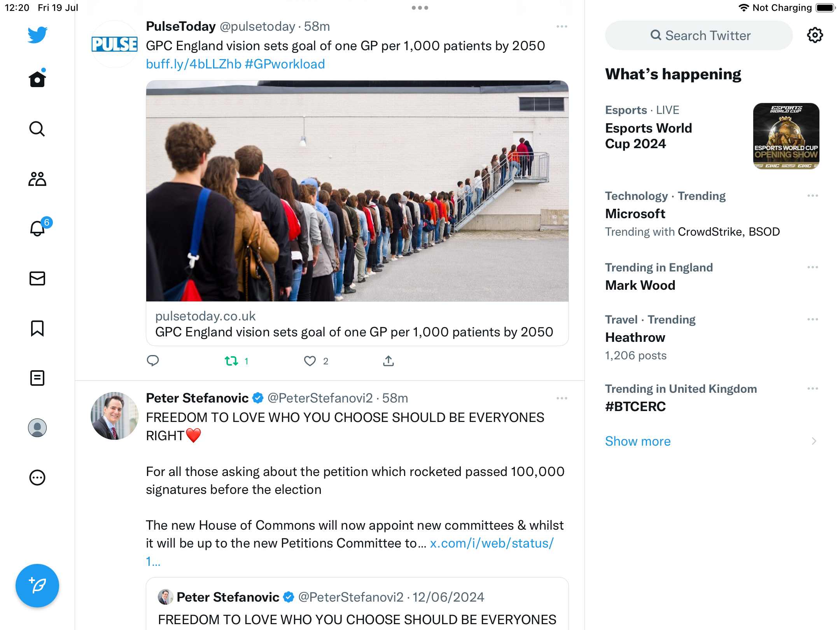The image size is (840, 630).
Task: Reply to the PulseToday tweet
Action: tap(153, 361)
